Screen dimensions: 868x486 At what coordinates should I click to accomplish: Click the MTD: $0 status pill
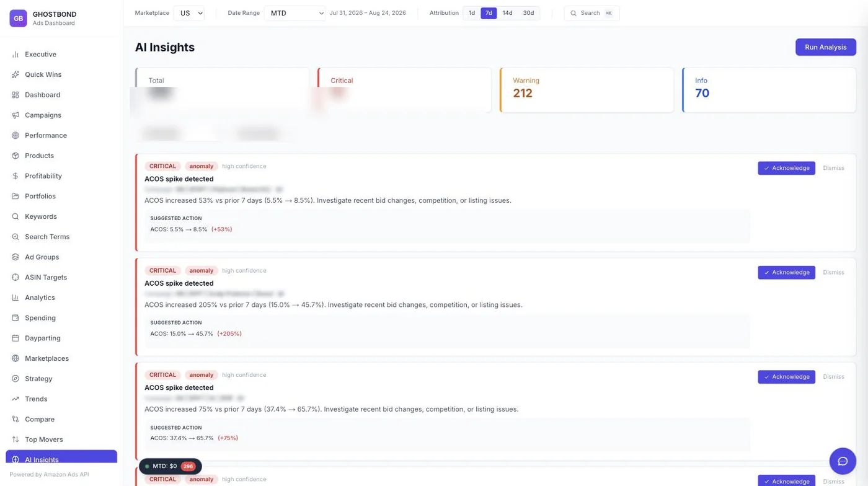point(170,466)
